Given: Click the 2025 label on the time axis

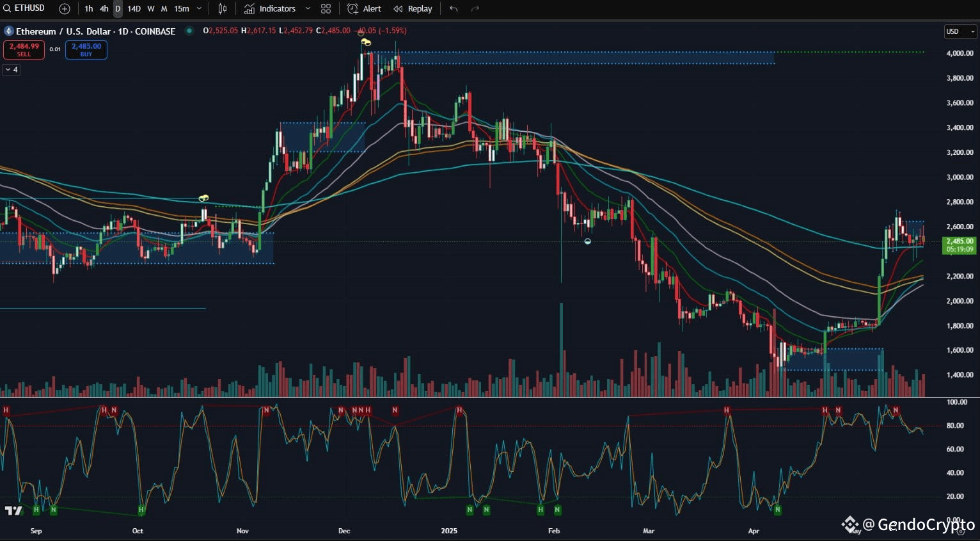Looking at the screenshot, I should [450, 531].
